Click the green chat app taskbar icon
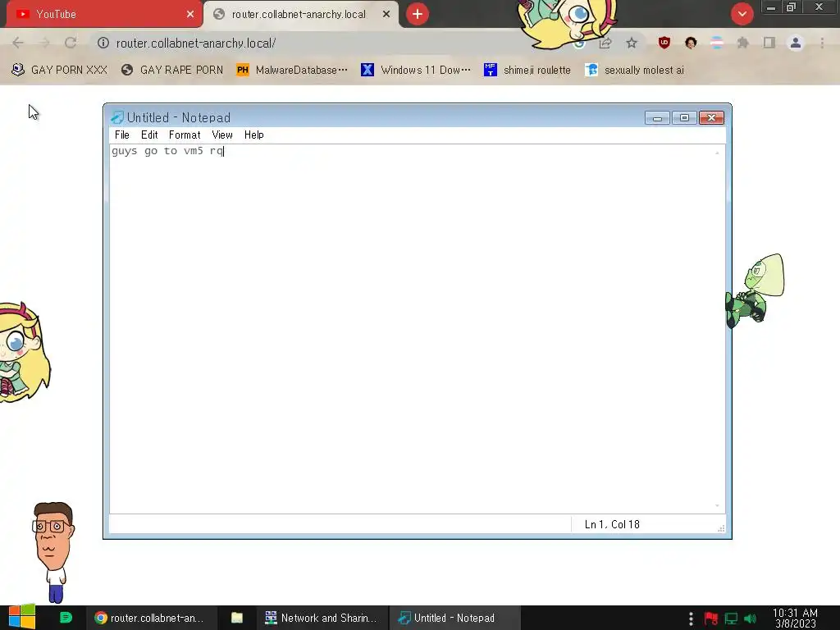The height and width of the screenshot is (630, 840). click(66, 618)
